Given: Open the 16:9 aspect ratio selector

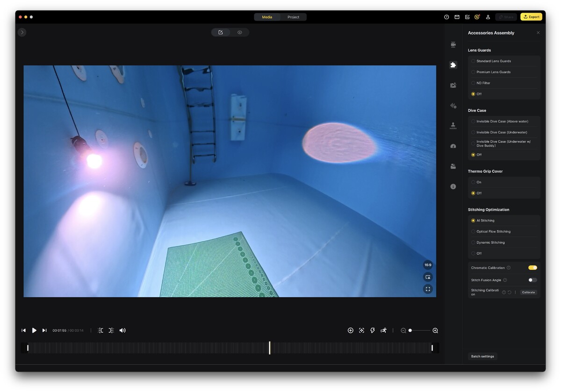Looking at the screenshot, I should pyautogui.click(x=428, y=265).
